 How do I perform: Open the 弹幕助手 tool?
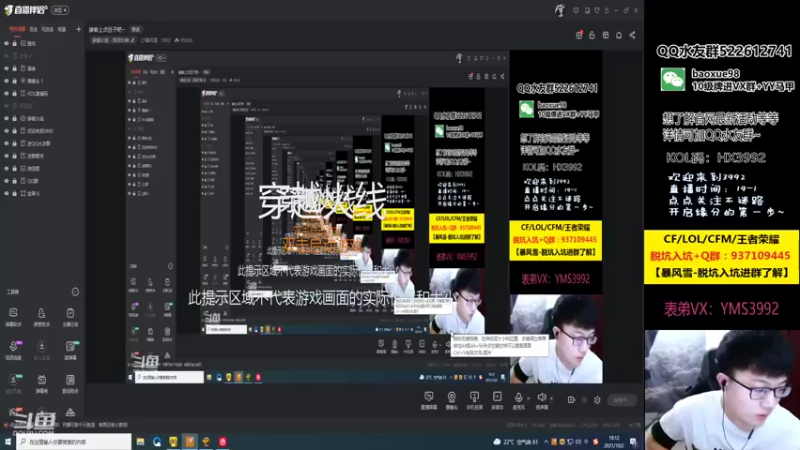pyautogui.click(x=13, y=316)
